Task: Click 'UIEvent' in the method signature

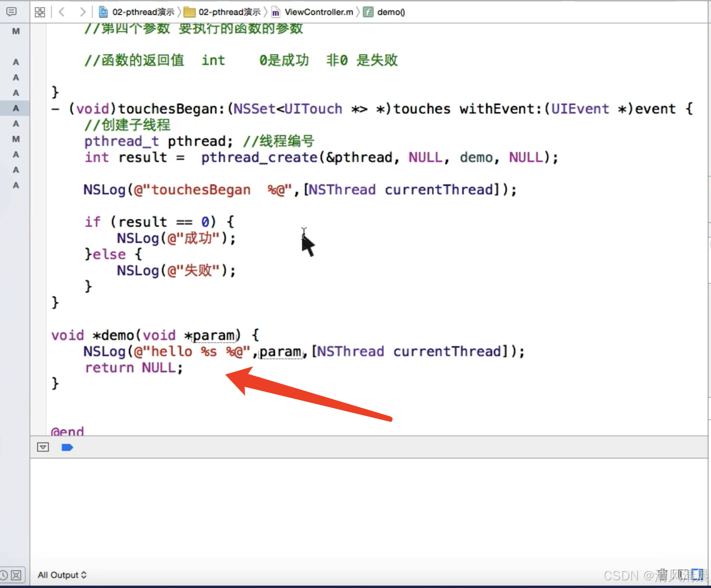Action: [x=580, y=109]
